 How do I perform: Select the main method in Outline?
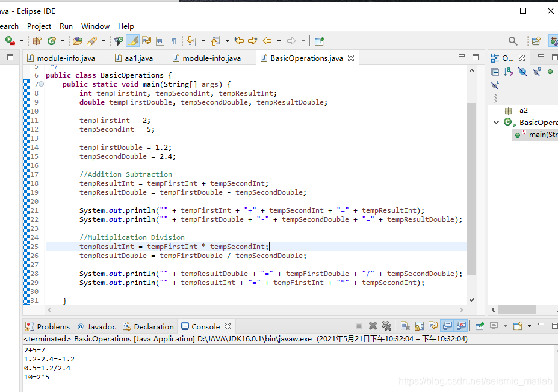point(535,134)
